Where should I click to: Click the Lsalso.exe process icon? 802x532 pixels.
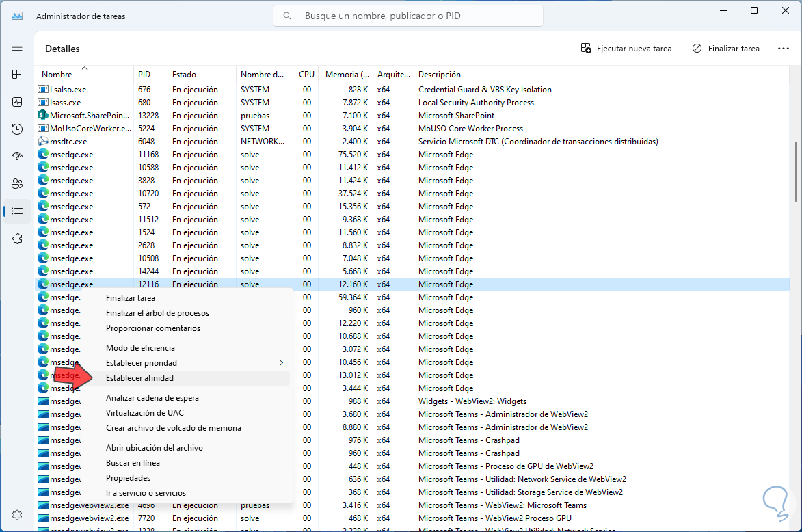tap(43, 89)
